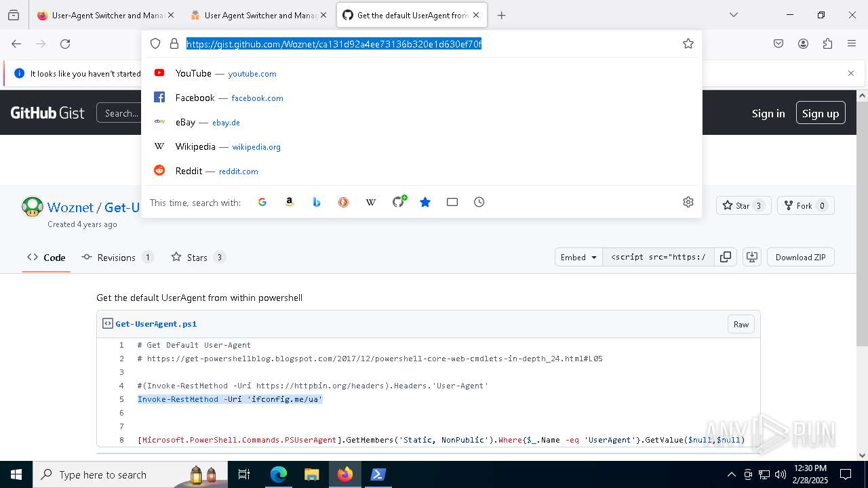Search with Wikipedia icon
868x488 pixels.
[371, 202]
